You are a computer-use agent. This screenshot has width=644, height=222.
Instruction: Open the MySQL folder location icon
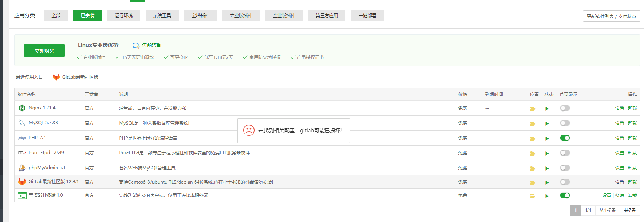(532, 123)
